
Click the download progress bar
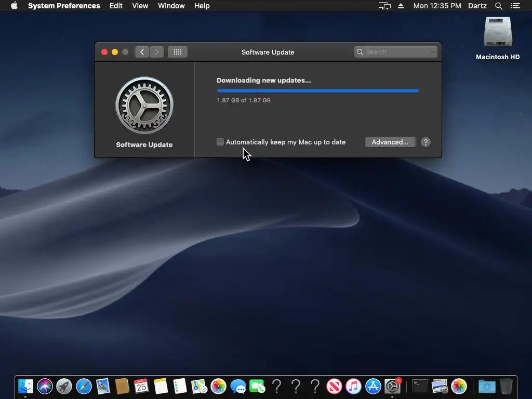(317, 90)
